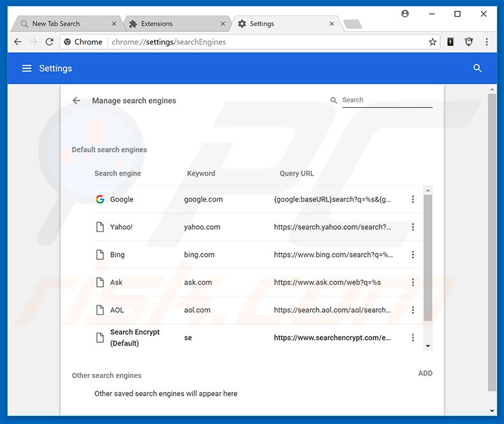Maximize the Chrome window

457,14
